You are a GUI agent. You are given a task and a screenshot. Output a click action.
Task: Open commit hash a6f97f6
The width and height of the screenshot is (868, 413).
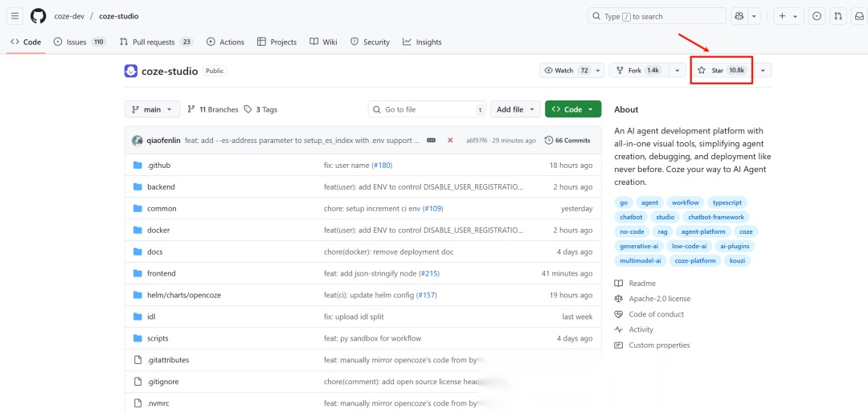click(x=477, y=141)
